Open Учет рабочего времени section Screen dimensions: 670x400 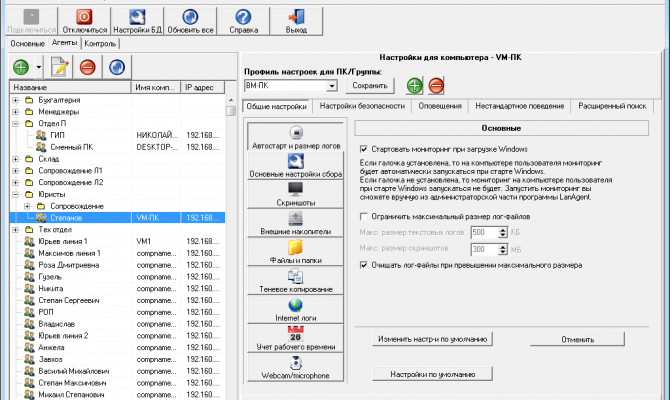pos(296,338)
